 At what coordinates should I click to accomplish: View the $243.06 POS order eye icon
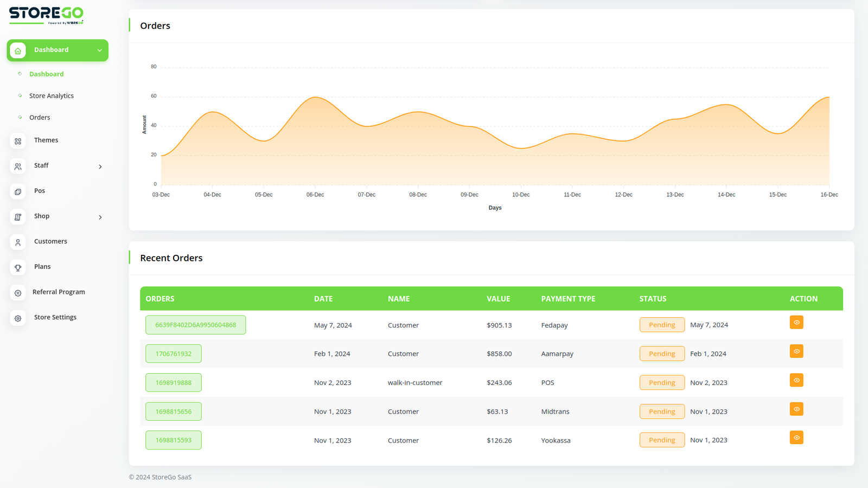(796, 380)
